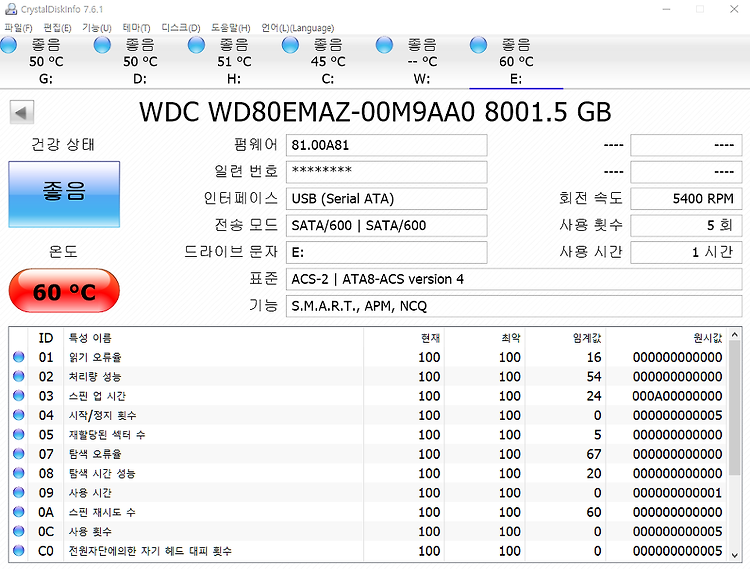Select the 스핀 재시도 수 attribute name
Image resolution: width=750 pixels, height=569 pixels.
pyautogui.click(x=102, y=512)
